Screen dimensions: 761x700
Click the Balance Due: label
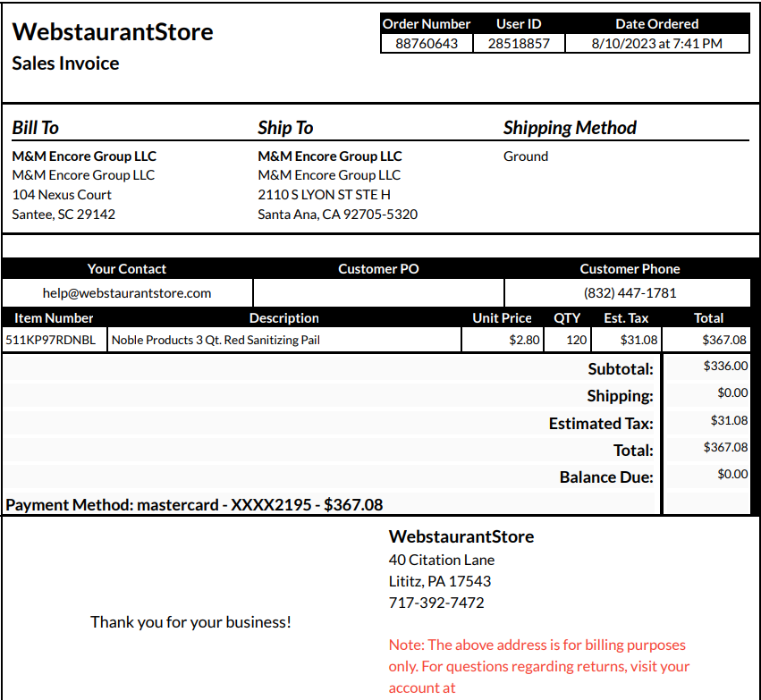(606, 477)
